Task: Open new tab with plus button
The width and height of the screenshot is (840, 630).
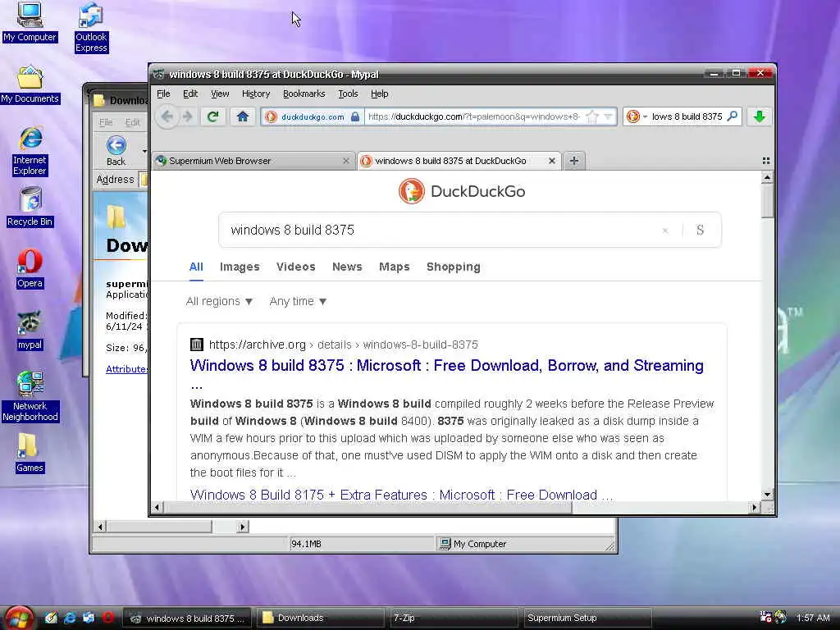Action: [x=573, y=161]
